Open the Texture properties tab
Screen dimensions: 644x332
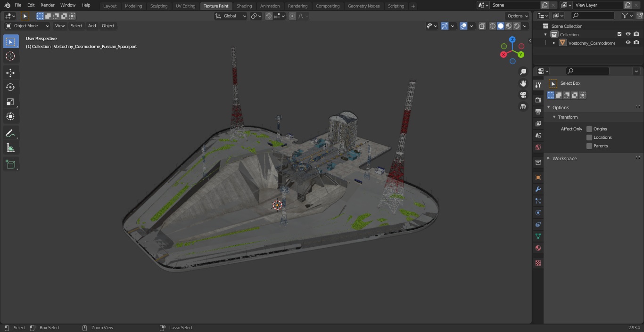[x=538, y=263]
